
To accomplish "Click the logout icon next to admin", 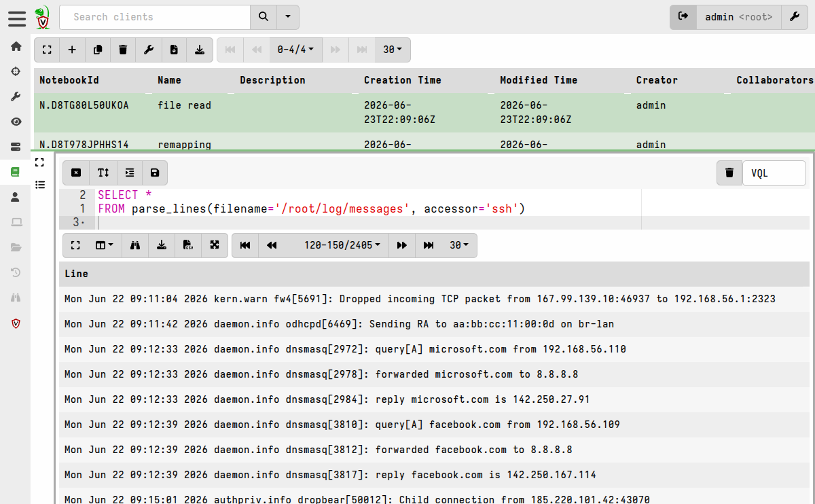I will [x=683, y=17].
